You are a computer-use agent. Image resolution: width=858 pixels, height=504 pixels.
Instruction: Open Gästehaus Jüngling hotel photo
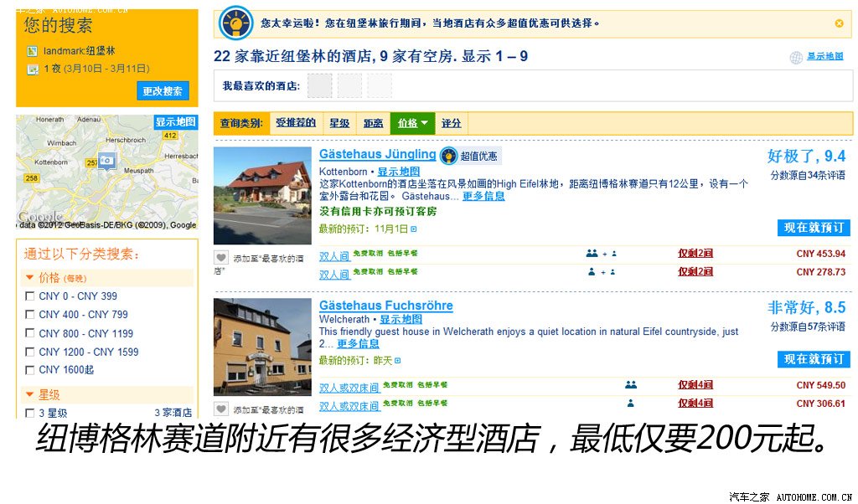262,195
